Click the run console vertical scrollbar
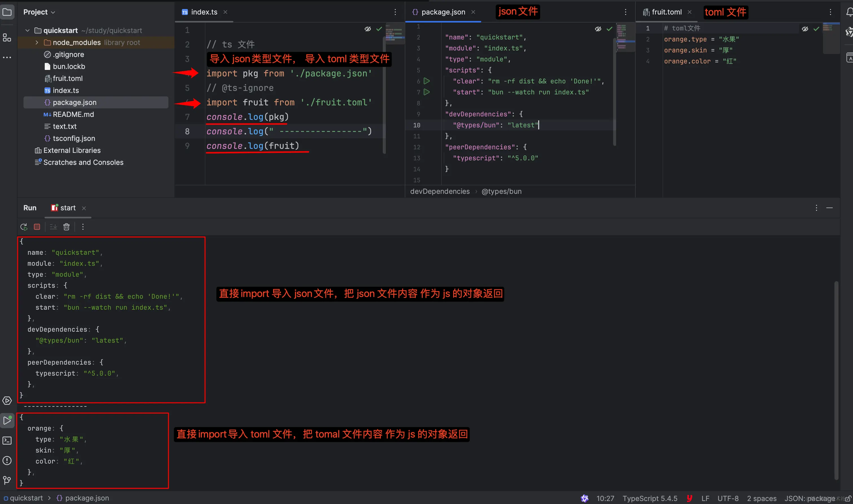The height and width of the screenshot is (504, 853). 836,380
